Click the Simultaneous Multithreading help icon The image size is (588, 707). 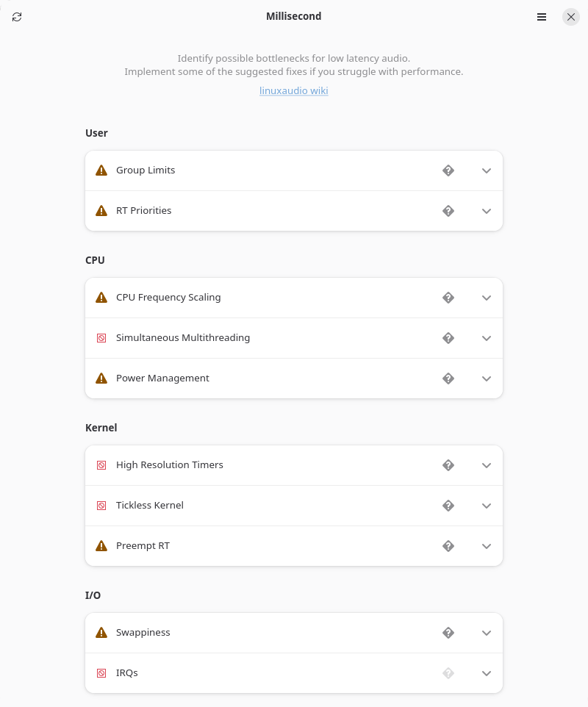448,338
